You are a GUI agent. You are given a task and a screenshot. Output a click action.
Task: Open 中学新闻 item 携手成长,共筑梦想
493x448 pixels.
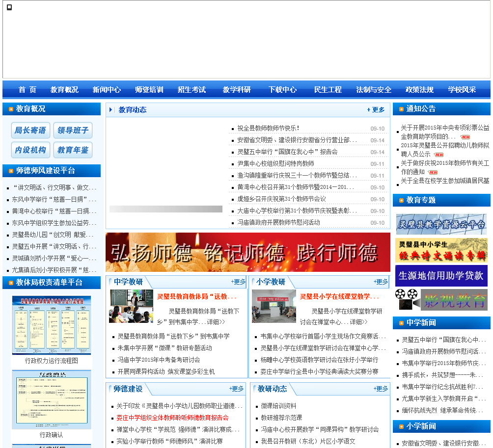[442, 375]
